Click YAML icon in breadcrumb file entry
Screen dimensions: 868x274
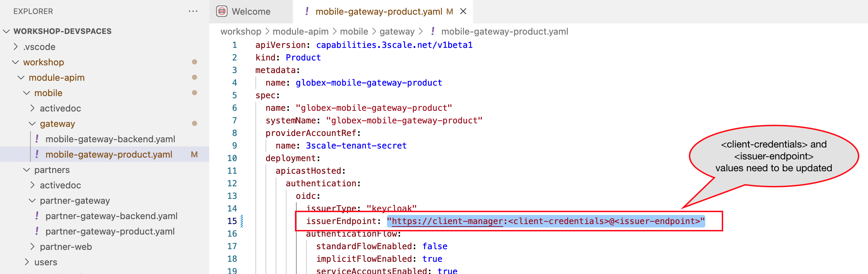(x=433, y=31)
